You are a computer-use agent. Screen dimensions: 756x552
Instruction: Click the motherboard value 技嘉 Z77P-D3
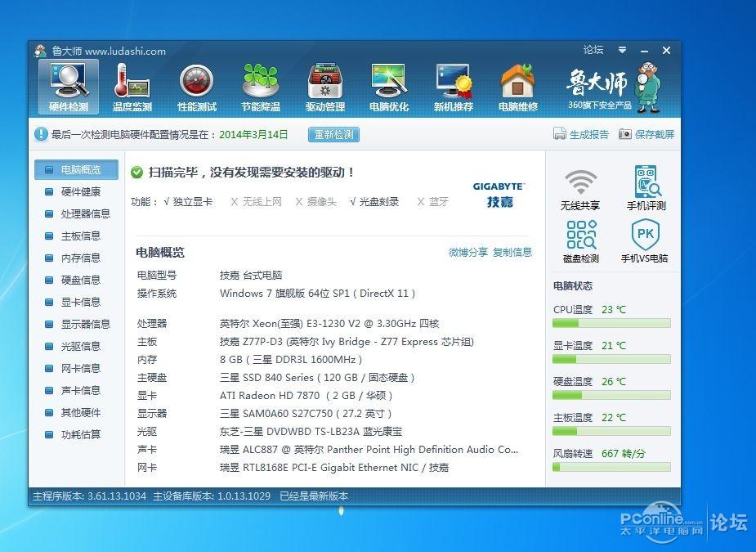[347, 342]
